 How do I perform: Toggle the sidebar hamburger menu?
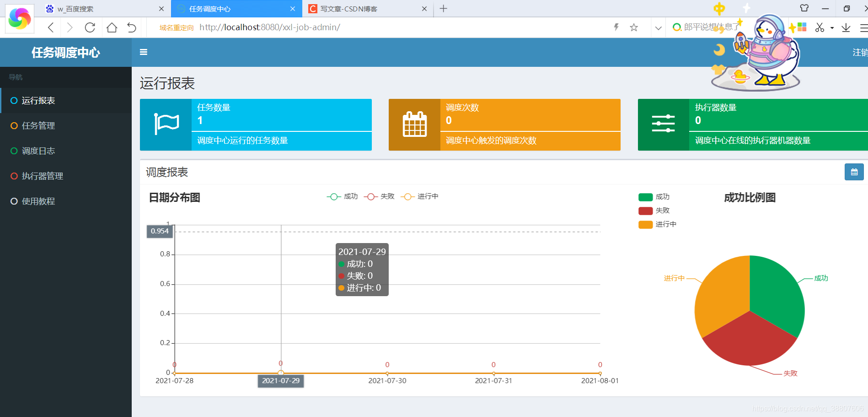144,52
